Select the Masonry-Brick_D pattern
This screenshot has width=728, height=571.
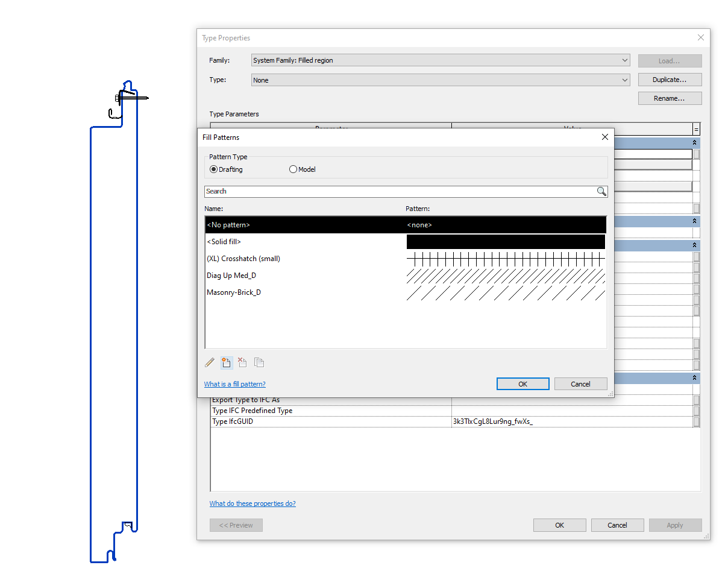406,292
